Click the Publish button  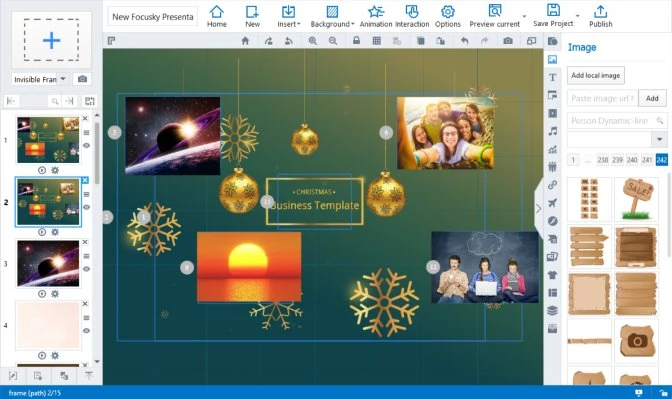click(600, 16)
